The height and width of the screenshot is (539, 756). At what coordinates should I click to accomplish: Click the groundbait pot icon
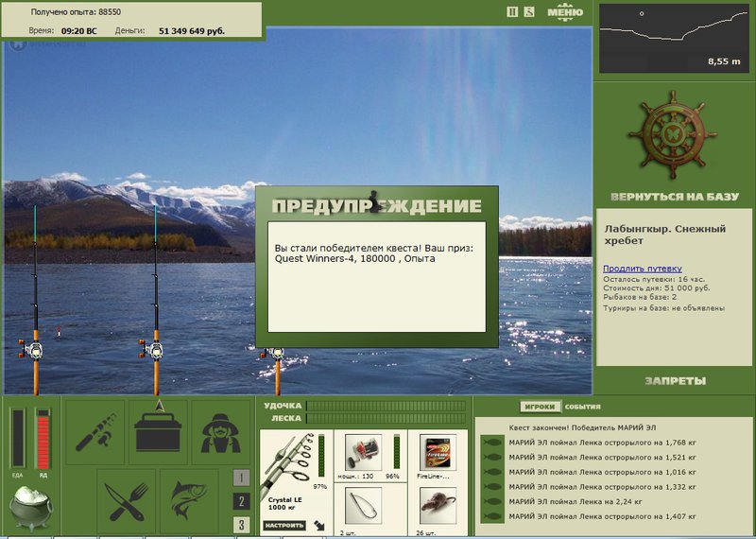tap(31, 508)
